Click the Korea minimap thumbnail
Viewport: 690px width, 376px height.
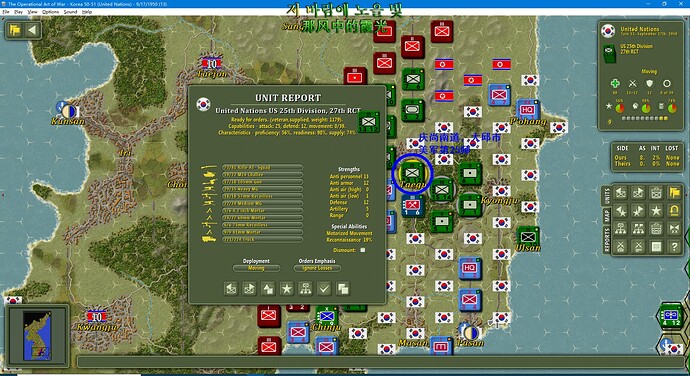point(37,335)
